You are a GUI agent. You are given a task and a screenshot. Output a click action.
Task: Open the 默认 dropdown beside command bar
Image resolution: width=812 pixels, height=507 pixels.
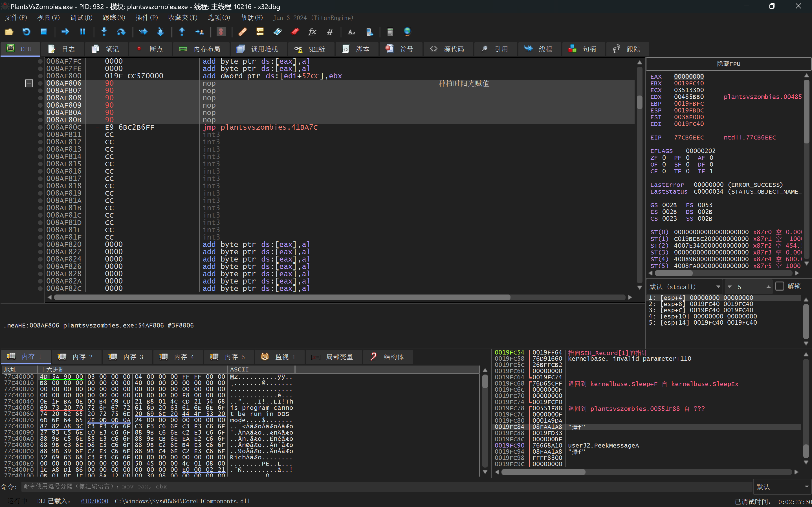782,486
